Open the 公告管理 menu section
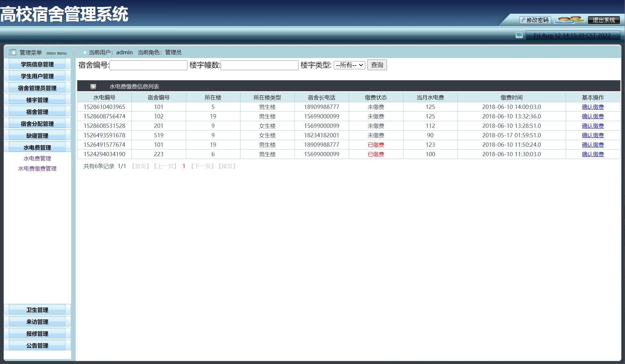 tap(37, 346)
